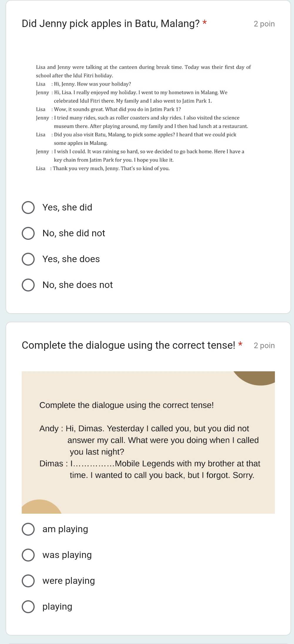The height and width of the screenshot is (644, 294).
Task: Click the '2 poin' label on first question
Action: coord(264,24)
